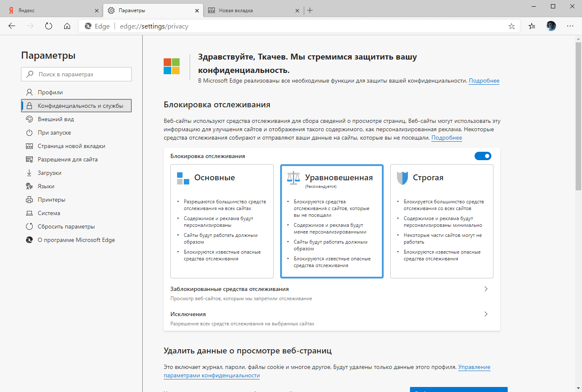Click the Поиск в параметрах search field
This screenshot has height=392, width=582.
[76, 74]
